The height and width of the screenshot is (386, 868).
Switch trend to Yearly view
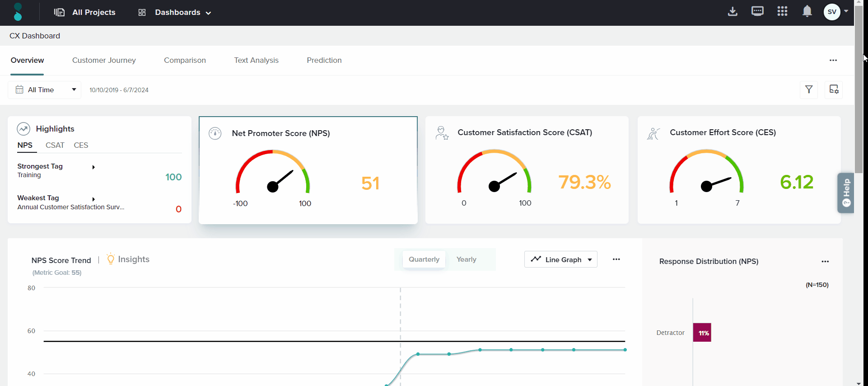tap(466, 259)
